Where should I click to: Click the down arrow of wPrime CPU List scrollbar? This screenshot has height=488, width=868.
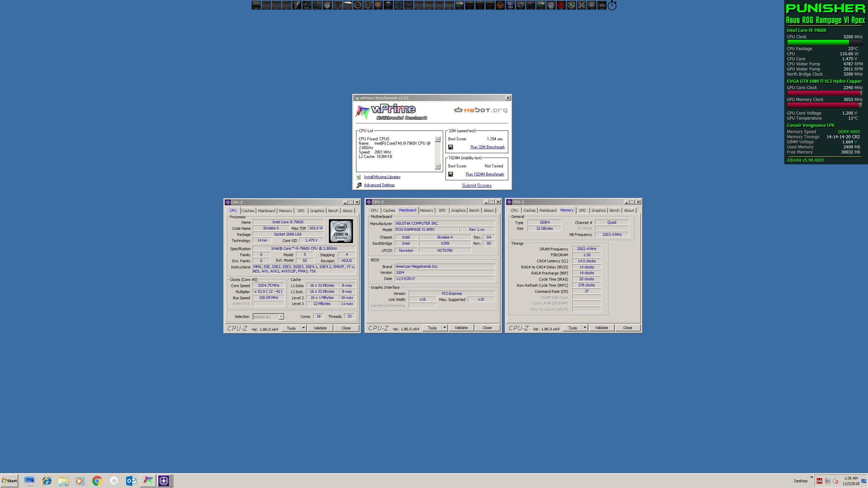point(437,166)
